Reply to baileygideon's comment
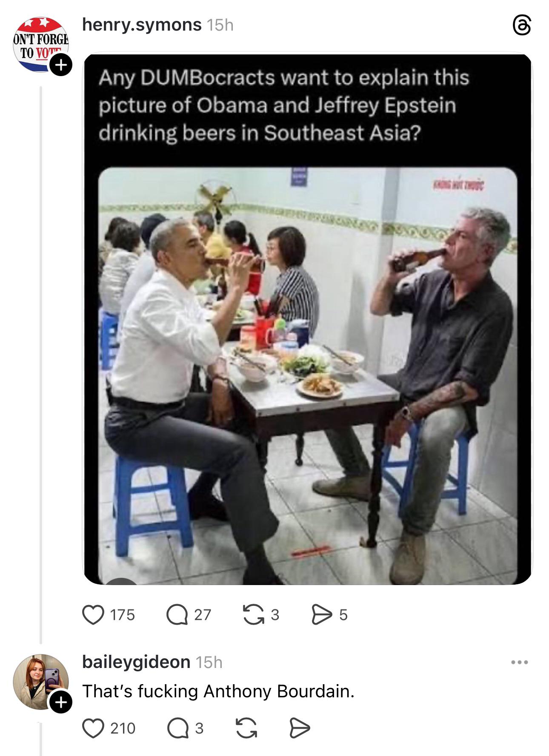549x756 pixels. click(x=177, y=728)
